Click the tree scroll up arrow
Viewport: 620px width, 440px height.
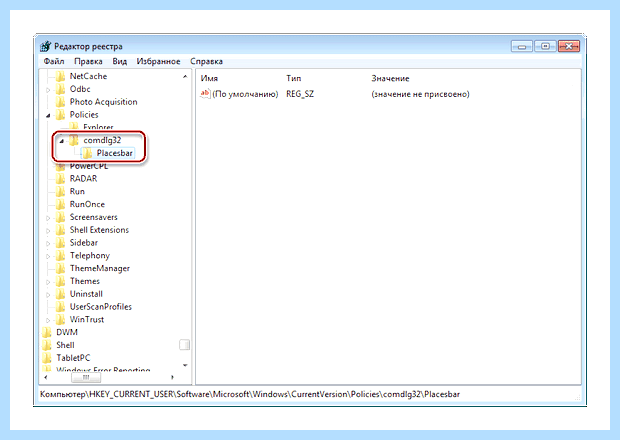pos(185,76)
